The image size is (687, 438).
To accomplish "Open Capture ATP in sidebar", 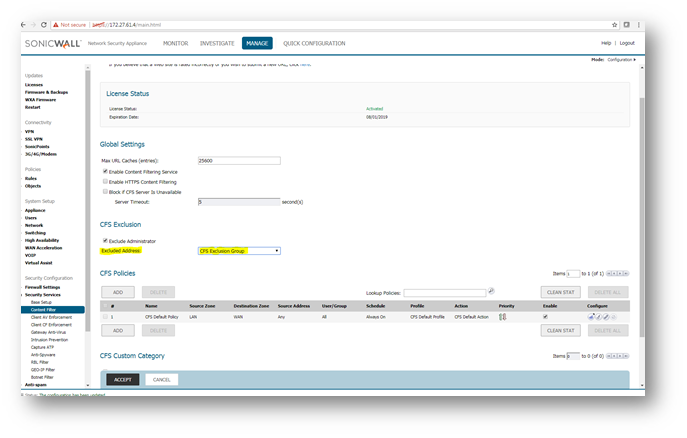I will pos(42,347).
